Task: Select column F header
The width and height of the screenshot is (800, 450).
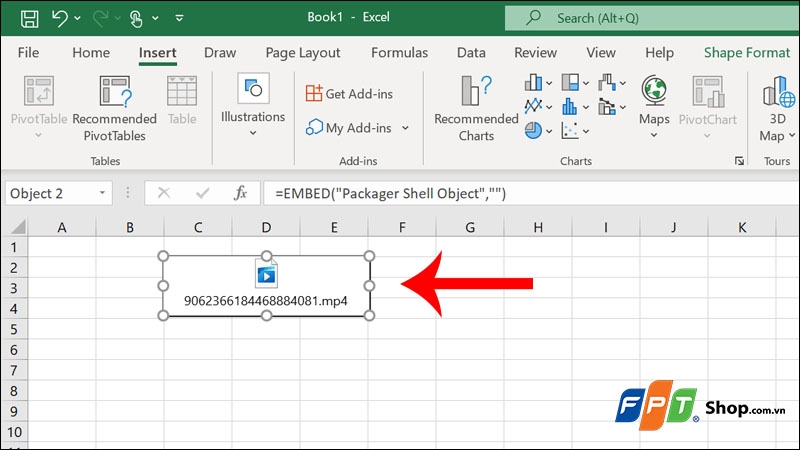Action: pyautogui.click(x=402, y=228)
